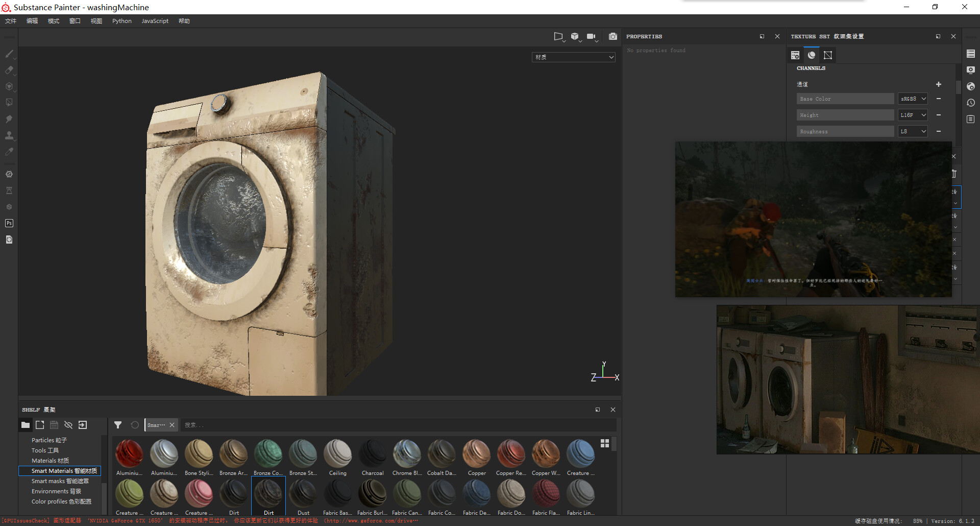Add a new channel with plus button

(x=938, y=84)
